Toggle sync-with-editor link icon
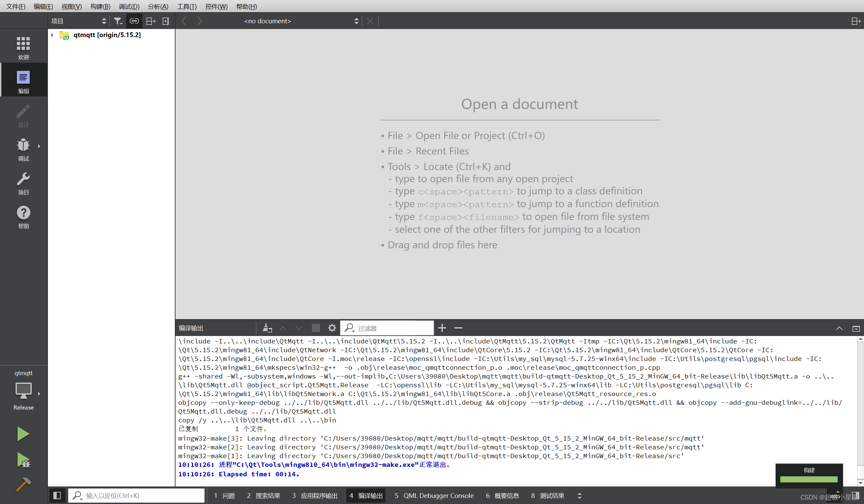 [134, 21]
